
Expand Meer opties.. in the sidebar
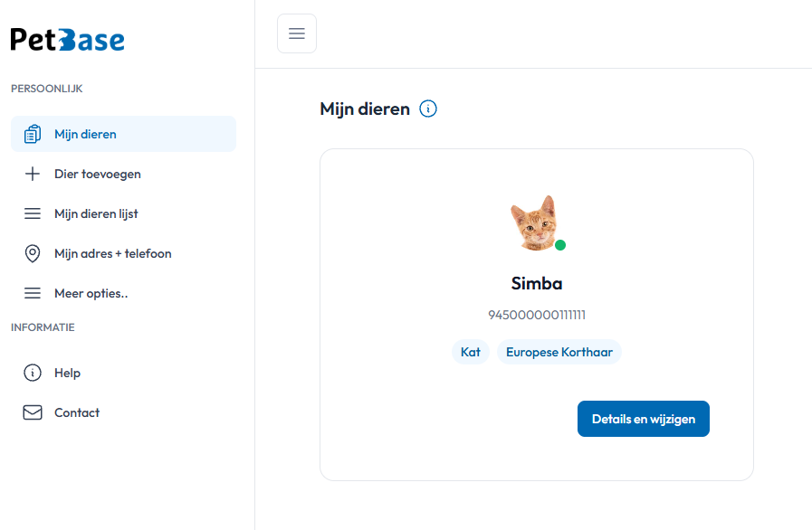pos(91,293)
